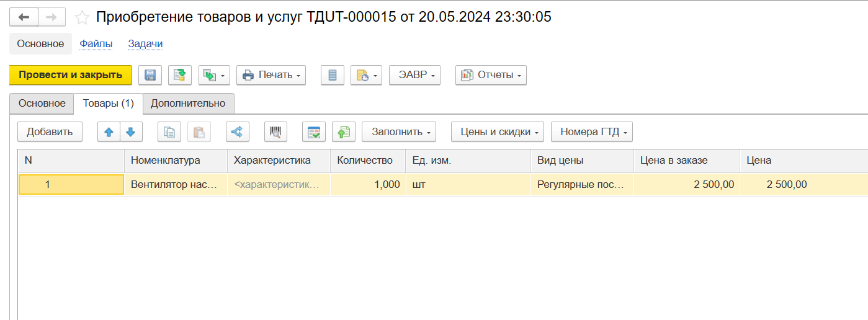Post the document via the green arrow icon
This screenshot has height=320, width=868.
pos(180,75)
